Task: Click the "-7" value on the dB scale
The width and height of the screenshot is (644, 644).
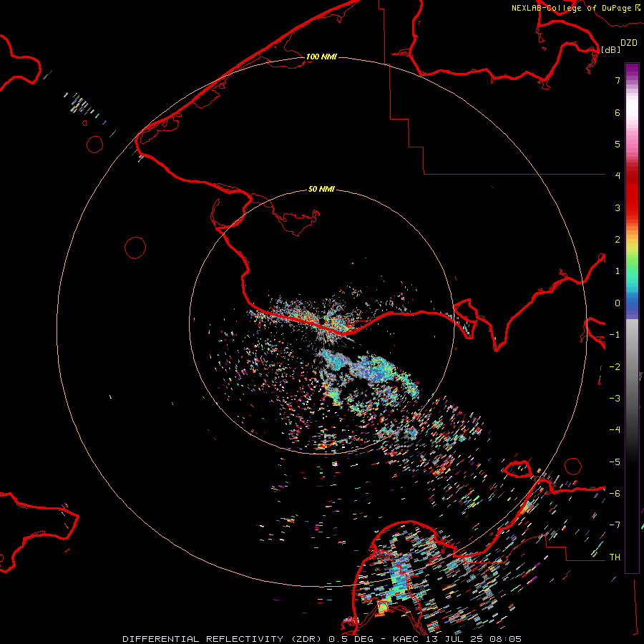Action: coord(615,525)
